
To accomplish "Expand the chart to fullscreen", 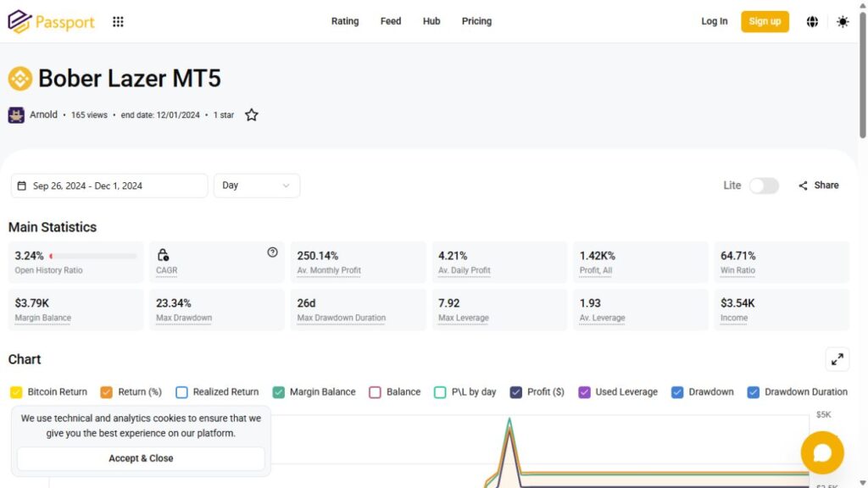I will point(837,359).
